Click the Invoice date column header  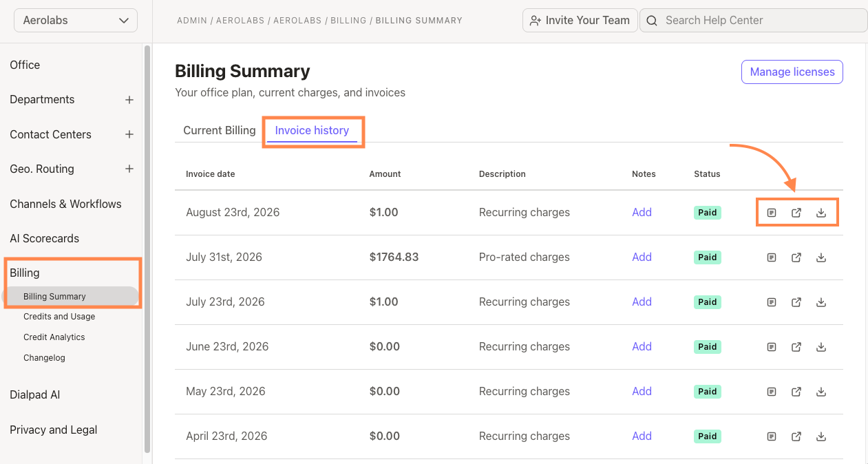(210, 174)
